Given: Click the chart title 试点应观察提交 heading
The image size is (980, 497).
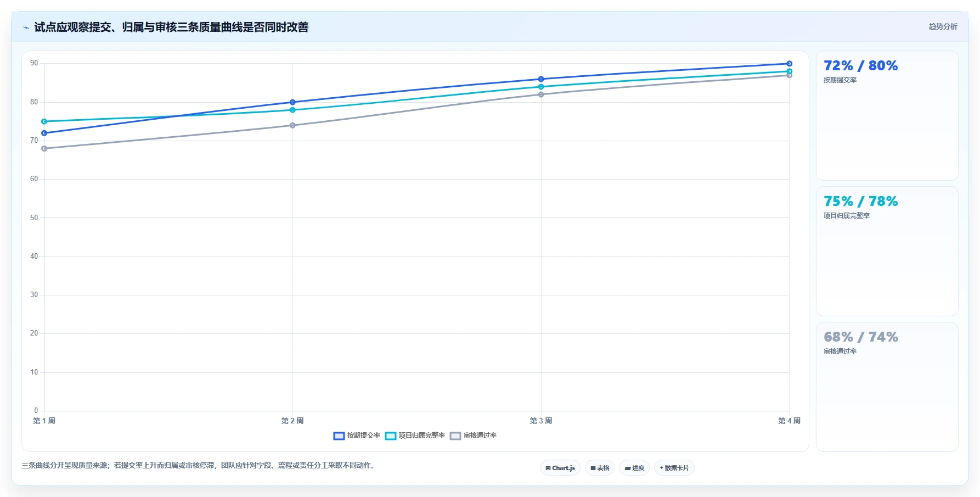Looking at the screenshot, I should coord(171,27).
